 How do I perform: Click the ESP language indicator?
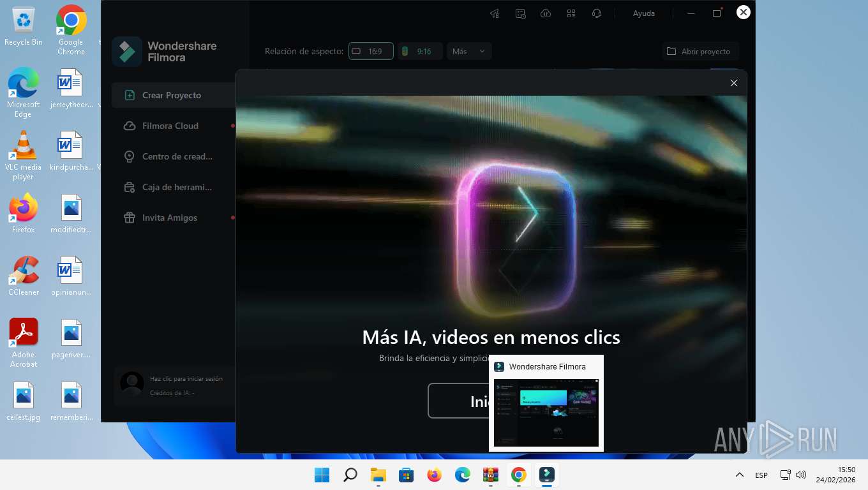[761, 475]
